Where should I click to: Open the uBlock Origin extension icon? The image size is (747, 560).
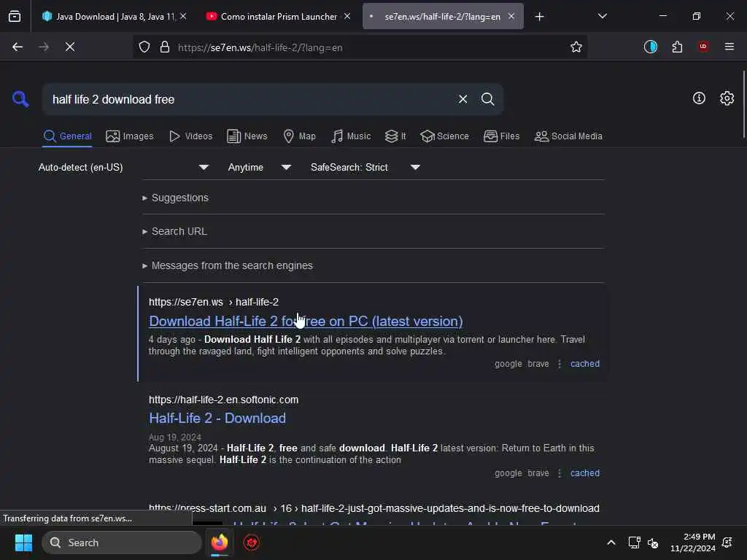[703, 47]
